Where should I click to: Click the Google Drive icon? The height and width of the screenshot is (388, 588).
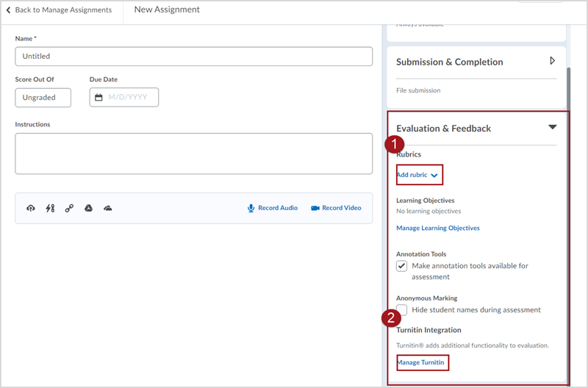88,208
